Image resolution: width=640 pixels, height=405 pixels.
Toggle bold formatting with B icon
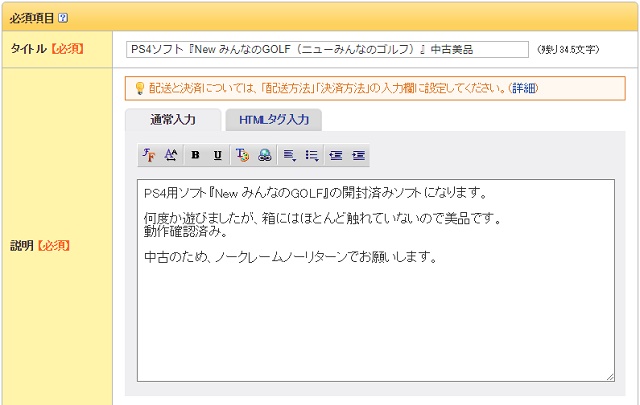click(196, 155)
